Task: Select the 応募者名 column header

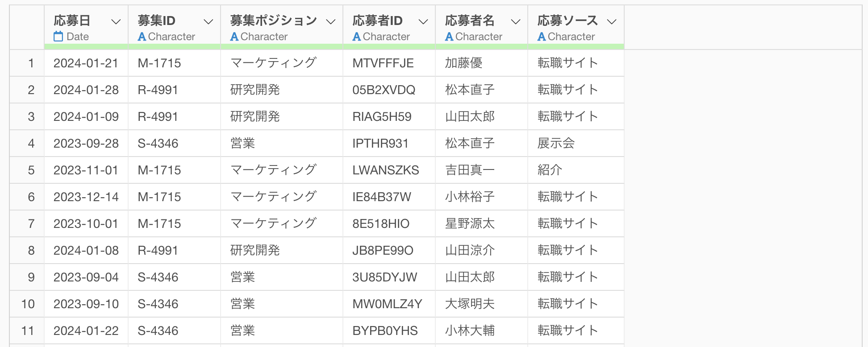Action: tap(470, 21)
